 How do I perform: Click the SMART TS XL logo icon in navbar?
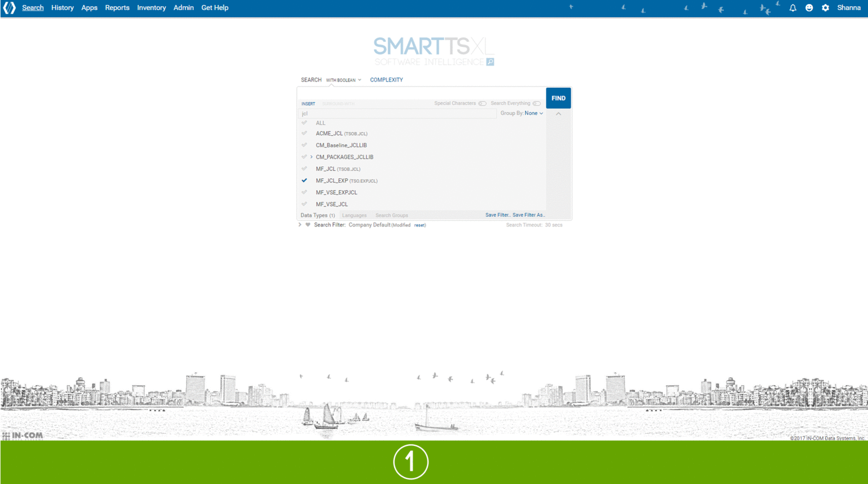(x=9, y=8)
